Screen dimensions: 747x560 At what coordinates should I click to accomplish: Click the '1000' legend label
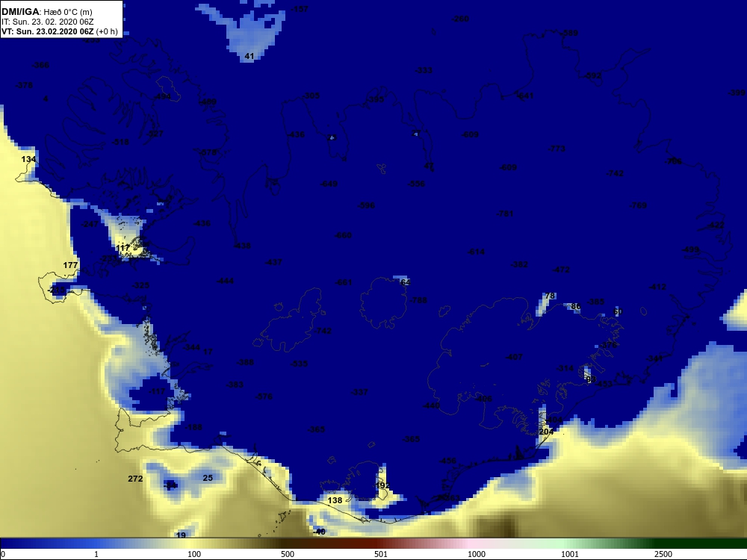[x=477, y=554]
